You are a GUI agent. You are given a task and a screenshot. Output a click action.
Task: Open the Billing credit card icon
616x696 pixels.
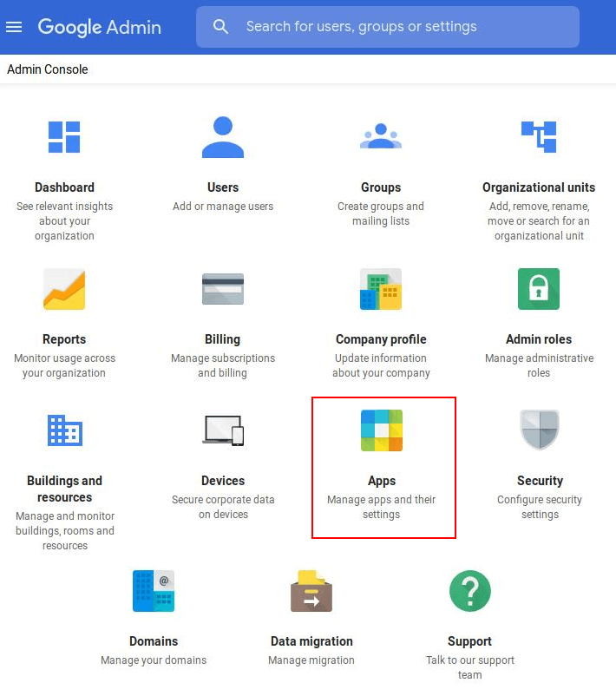pos(223,289)
